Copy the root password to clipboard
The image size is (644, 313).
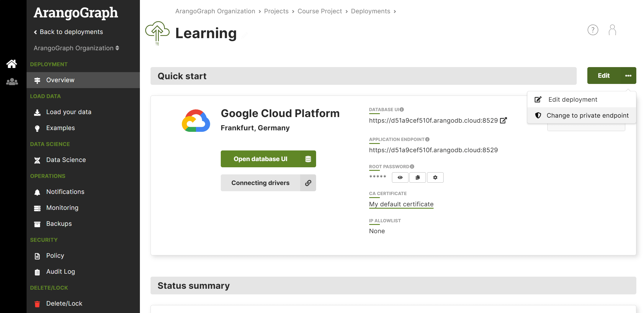418,177
